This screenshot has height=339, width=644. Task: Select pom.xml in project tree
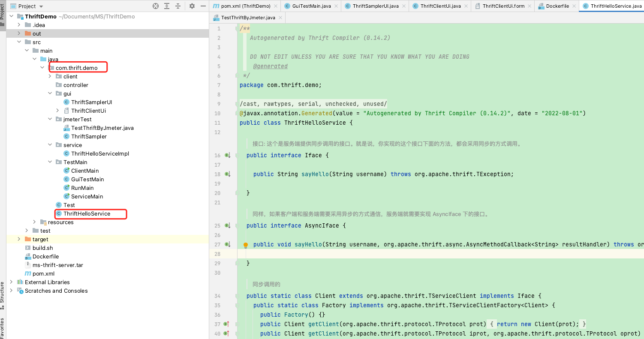pos(43,273)
